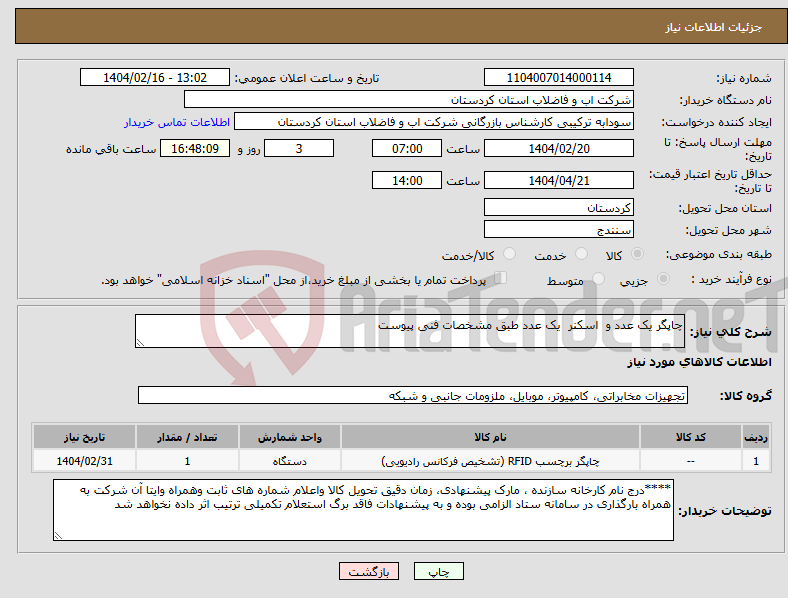Click the تعداد / مقدار column header

point(187,437)
